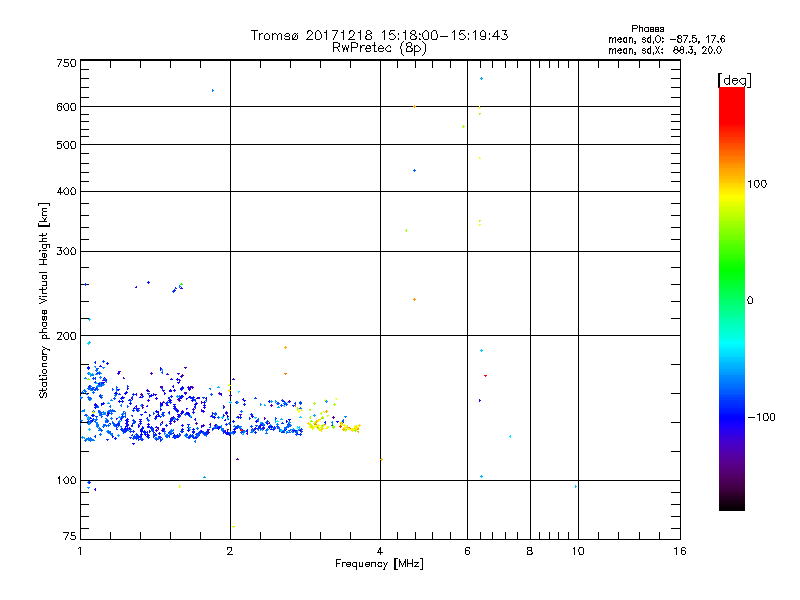800x600 pixels.
Task: Click the x-axis label 'Frequency [MHz]'
Action: (x=379, y=564)
